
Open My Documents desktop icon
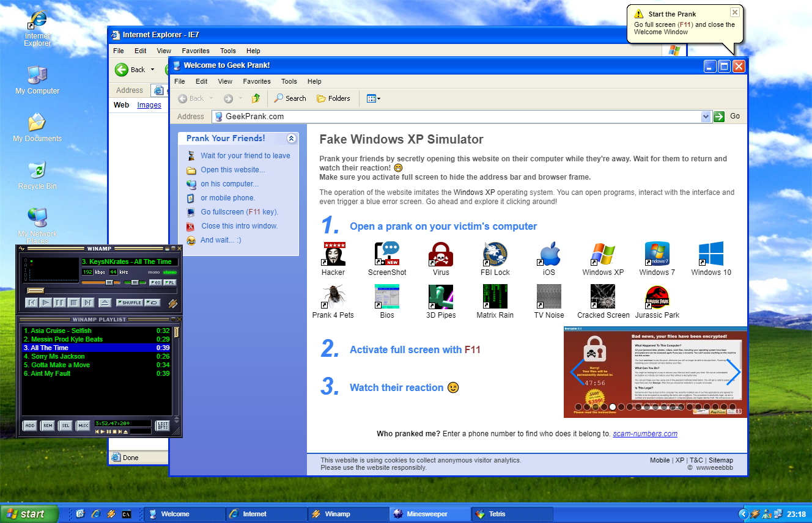(x=37, y=128)
